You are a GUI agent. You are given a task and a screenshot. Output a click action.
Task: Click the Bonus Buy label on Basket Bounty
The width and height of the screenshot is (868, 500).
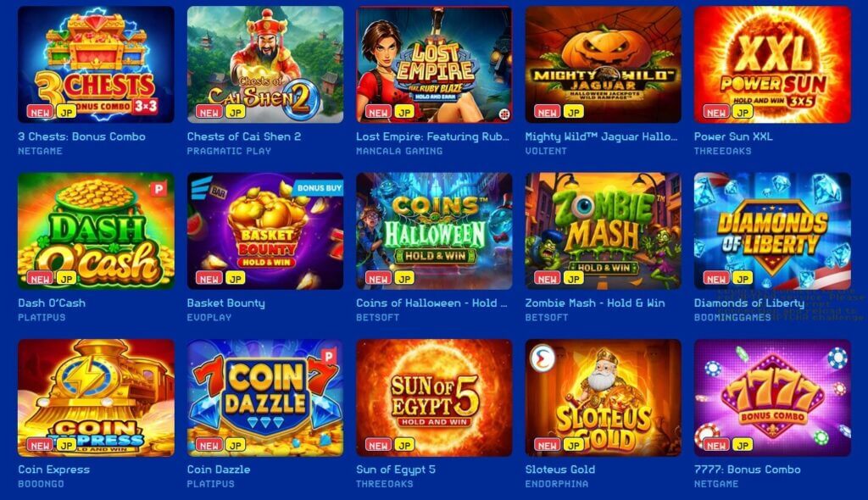pos(319,187)
